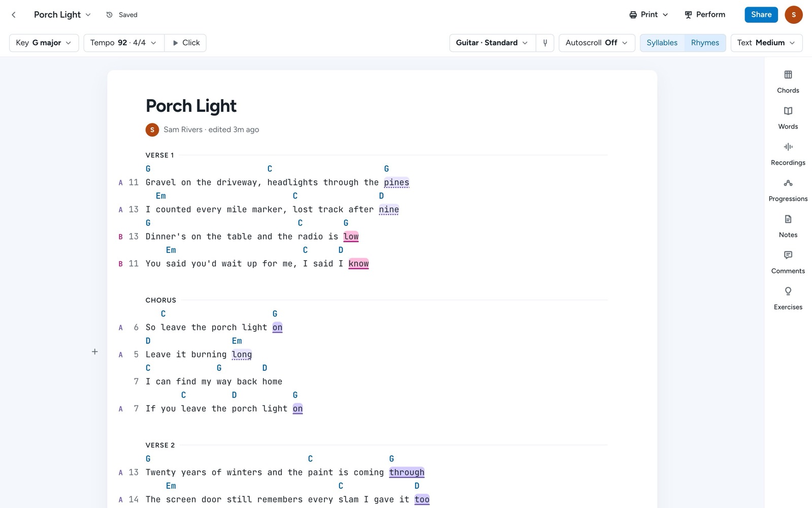Click the highlighted rhyme word 'nine'
The image size is (812, 508).
pos(389,209)
